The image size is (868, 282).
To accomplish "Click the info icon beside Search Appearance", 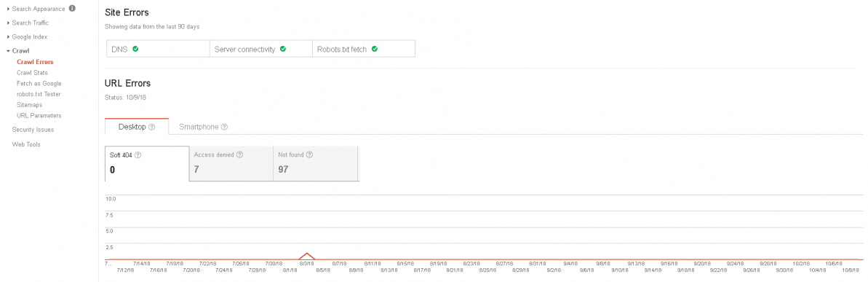I will [73, 9].
